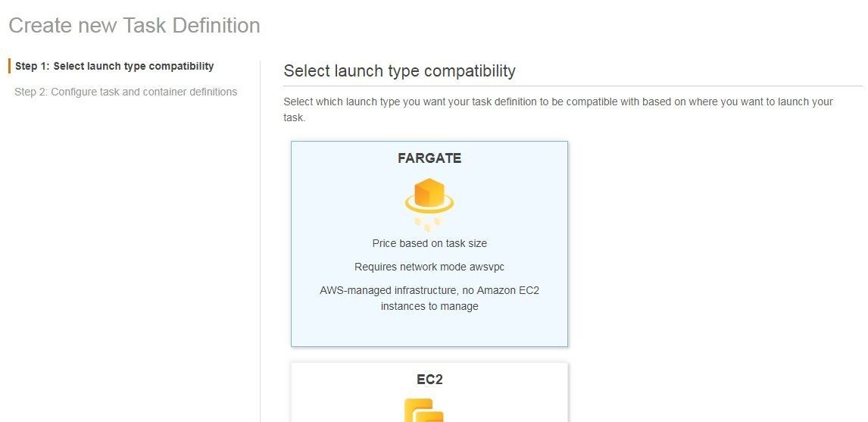This screenshot has height=422, width=868.
Task: Click the launch type explanation paragraph
Action: 558,110
